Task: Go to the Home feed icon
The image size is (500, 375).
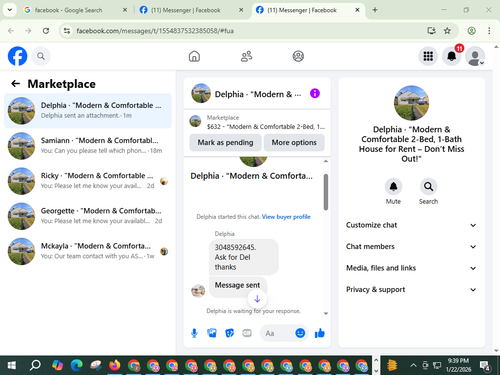Action: click(x=194, y=56)
